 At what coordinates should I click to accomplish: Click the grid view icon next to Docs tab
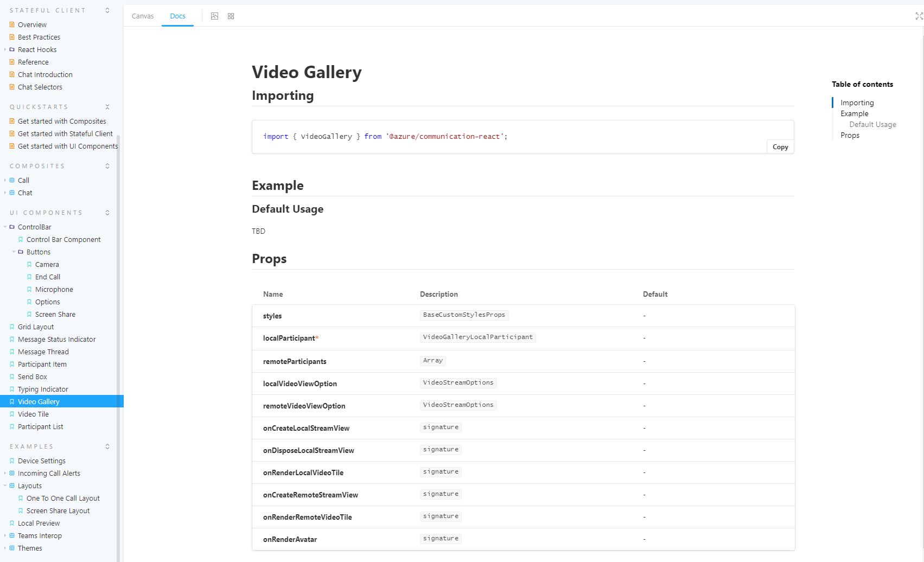click(x=231, y=16)
